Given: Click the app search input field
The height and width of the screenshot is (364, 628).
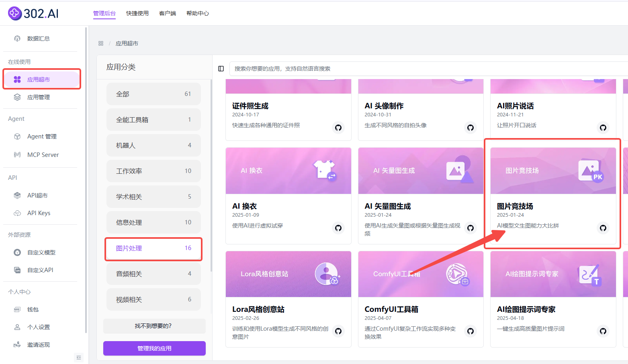Looking at the screenshot, I should (428, 69).
